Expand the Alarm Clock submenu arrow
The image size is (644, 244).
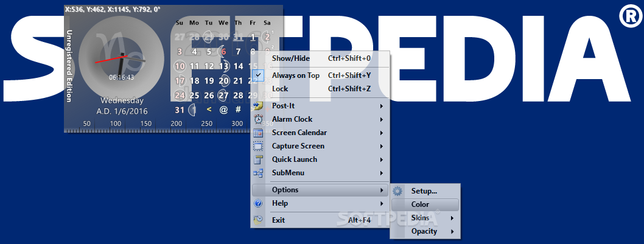coord(382,119)
